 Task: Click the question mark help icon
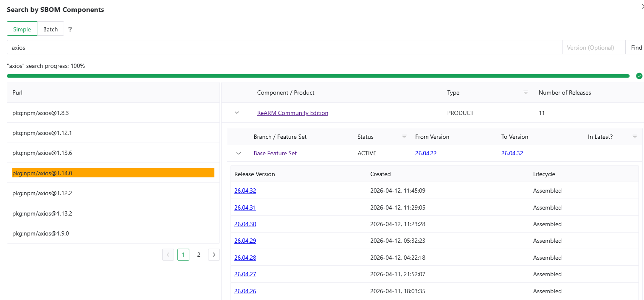pos(70,29)
